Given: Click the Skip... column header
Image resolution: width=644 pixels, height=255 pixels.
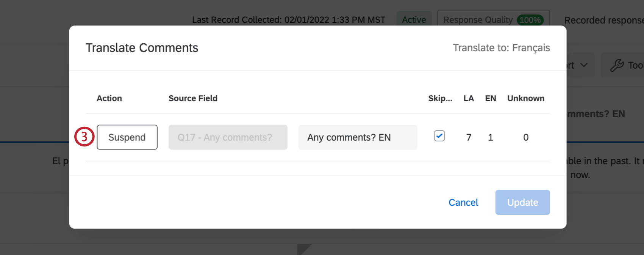Looking at the screenshot, I should pos(440,98).
